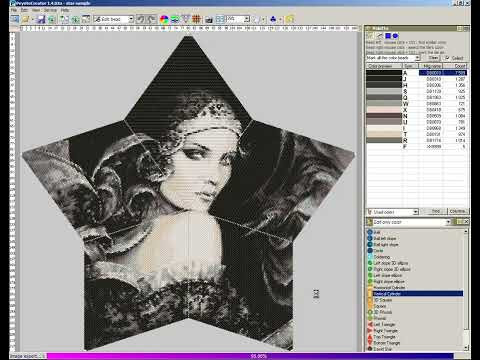The height and width of the screenshot is (360, 480).
Task: Click the undo arrow toolbar icon
Action: pyautogui.click(x=141, y=19)
